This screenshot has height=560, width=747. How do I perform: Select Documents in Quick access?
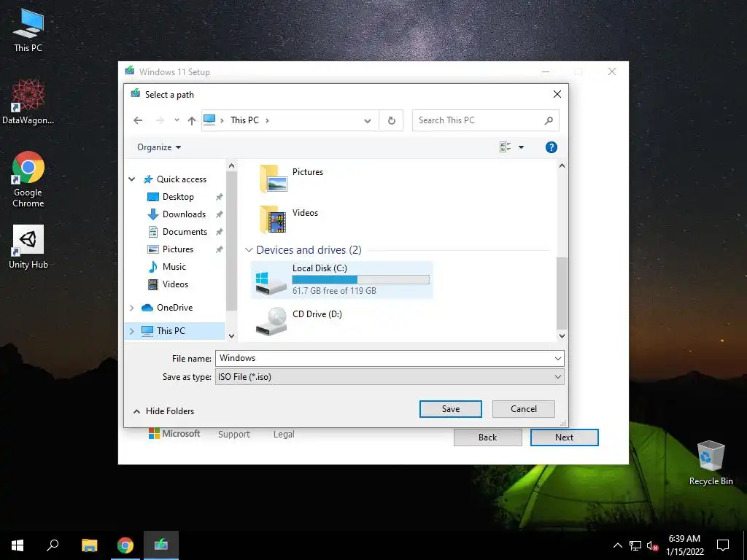click(x=185, y=232)
